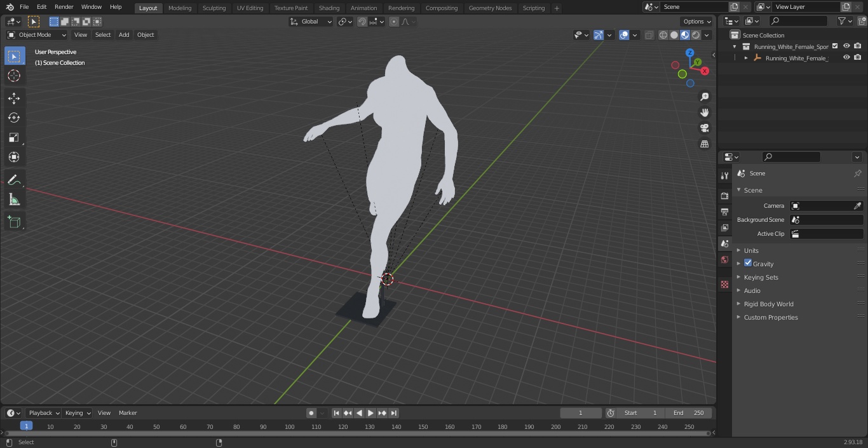The height and width of the screenshot is (448, 868).
Task: Click the current frame number field
Action: point(581,413)
